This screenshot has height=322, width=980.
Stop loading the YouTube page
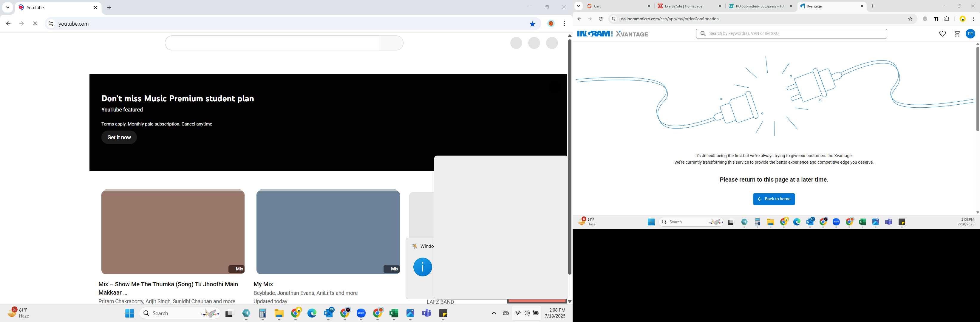click(x=35, y=24)
